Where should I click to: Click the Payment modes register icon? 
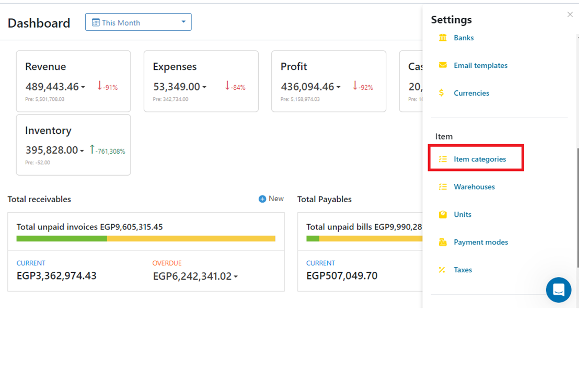(443, 242)
